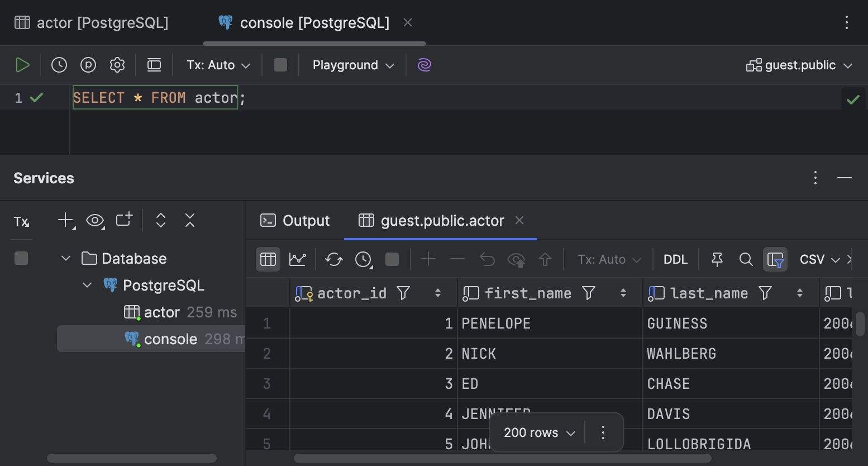Run the SELECT query with the green play icon
The width and height of the screenshot is (868, 466).
point(23,65)
